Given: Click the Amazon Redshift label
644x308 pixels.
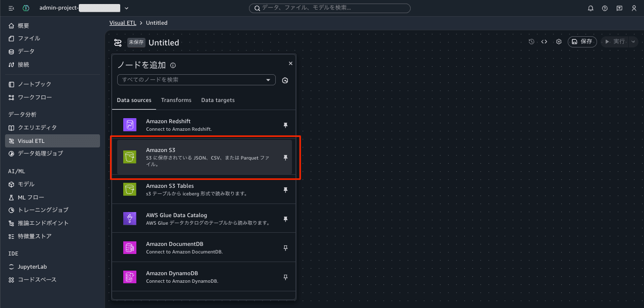Looking at the screenshot, I should [168, 121].
